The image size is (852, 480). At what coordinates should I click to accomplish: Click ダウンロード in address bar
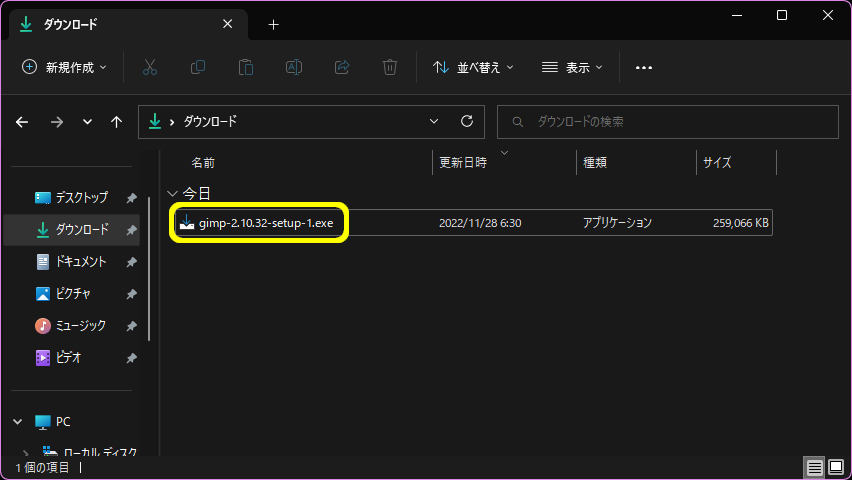tap(210, 122)
